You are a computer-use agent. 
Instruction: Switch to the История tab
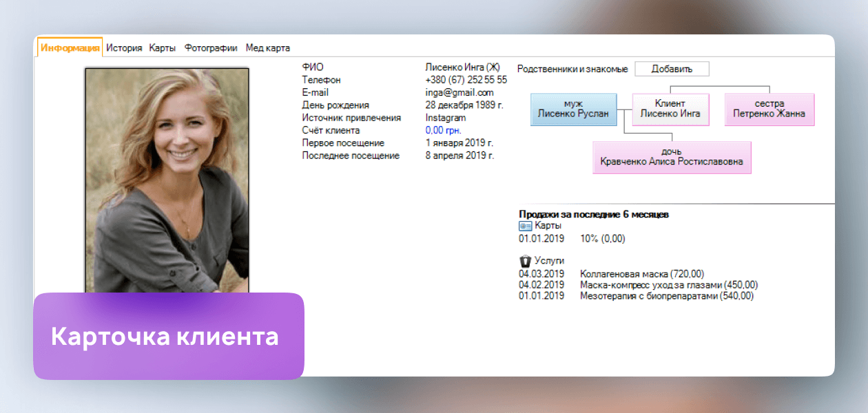tap(124, 48)
